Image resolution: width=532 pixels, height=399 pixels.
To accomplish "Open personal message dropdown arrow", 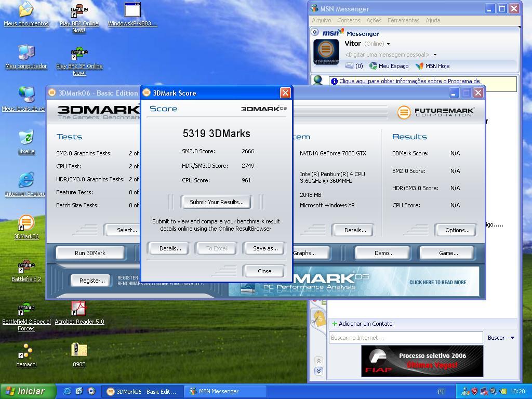I will point(435,55).
